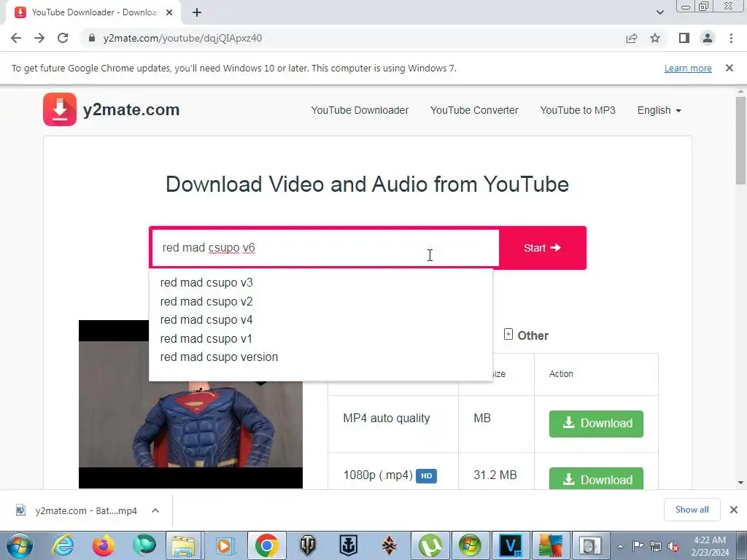Click into the video search field
747x560 pixels.
325,248
